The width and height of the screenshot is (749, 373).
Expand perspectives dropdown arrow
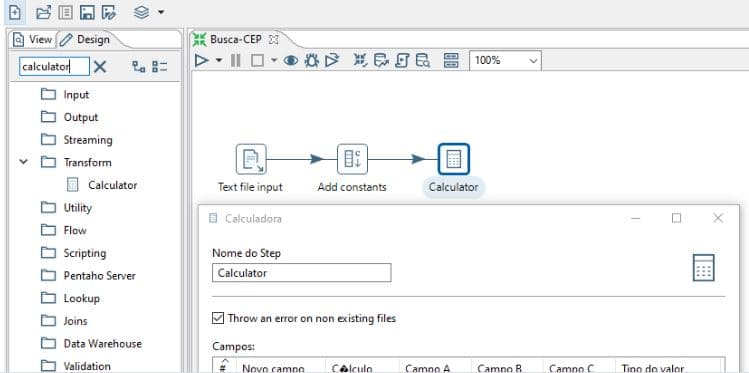point(160,12)
